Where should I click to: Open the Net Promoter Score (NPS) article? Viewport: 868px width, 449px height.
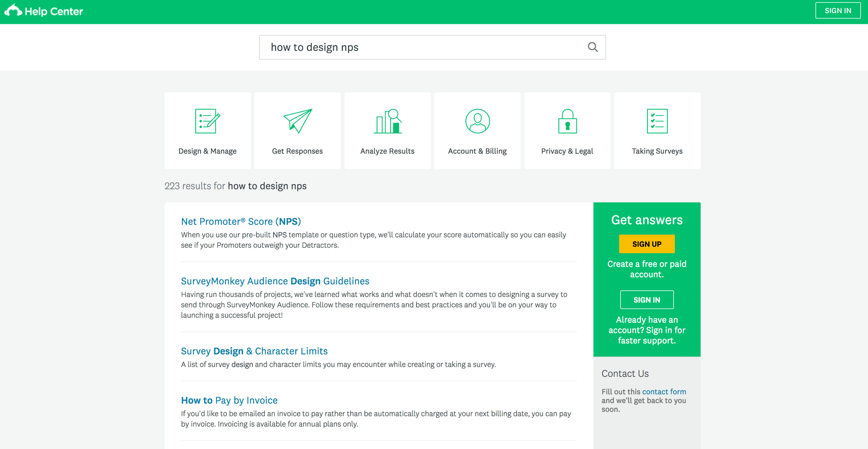(241, 222)
